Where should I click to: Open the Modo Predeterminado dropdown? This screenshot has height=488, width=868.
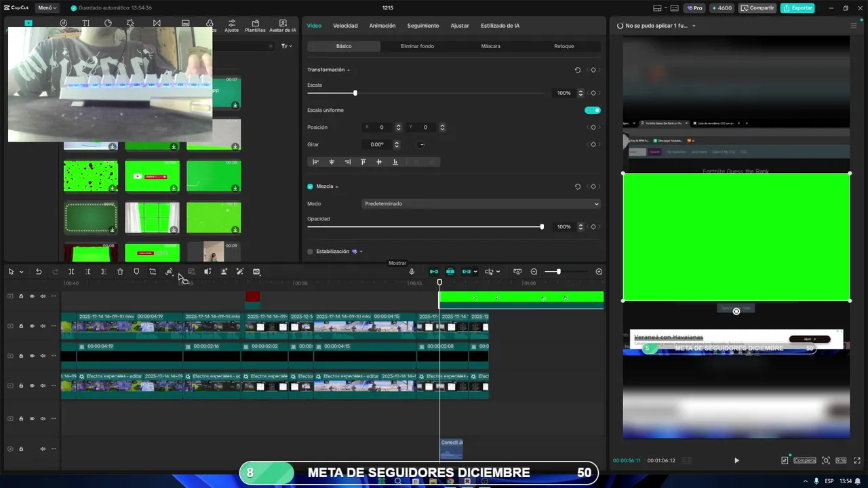(481, 204)
